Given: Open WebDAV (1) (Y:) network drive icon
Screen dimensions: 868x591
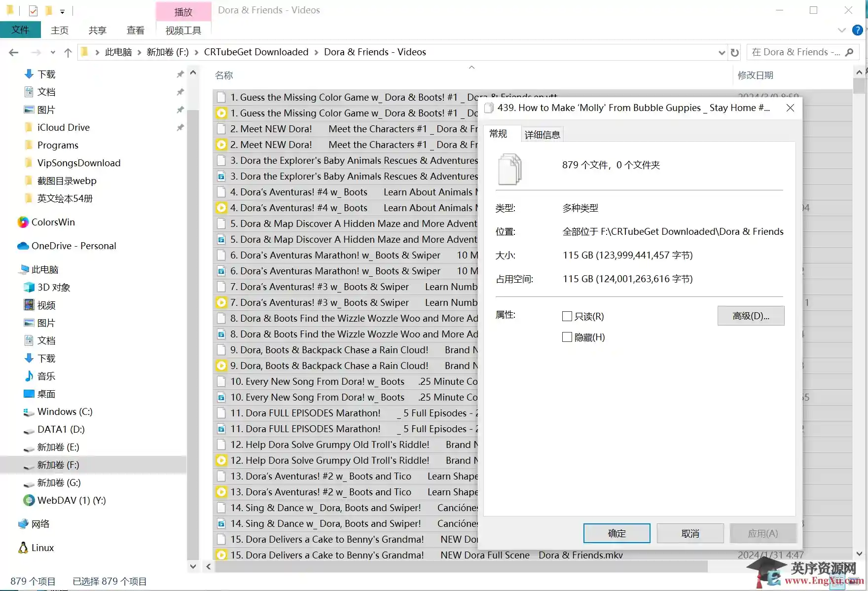Looking at the screenshot, I should click(29, 500).
